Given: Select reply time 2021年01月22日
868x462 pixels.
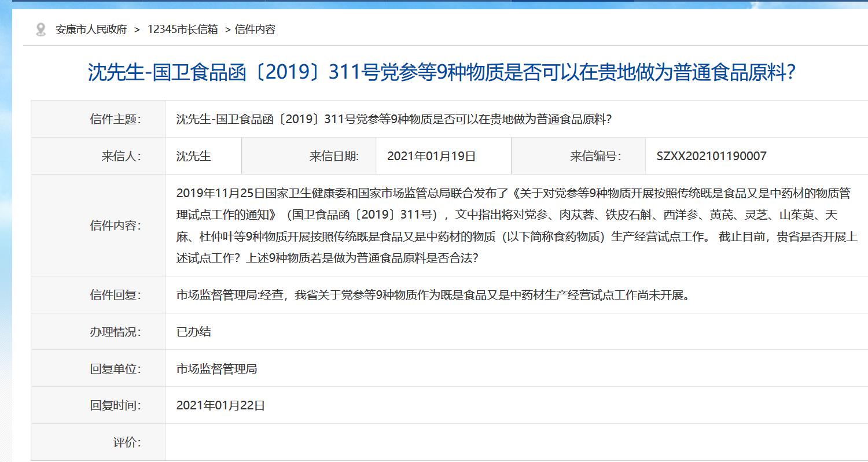Looking at the screenshot, I should coord(220,405).
